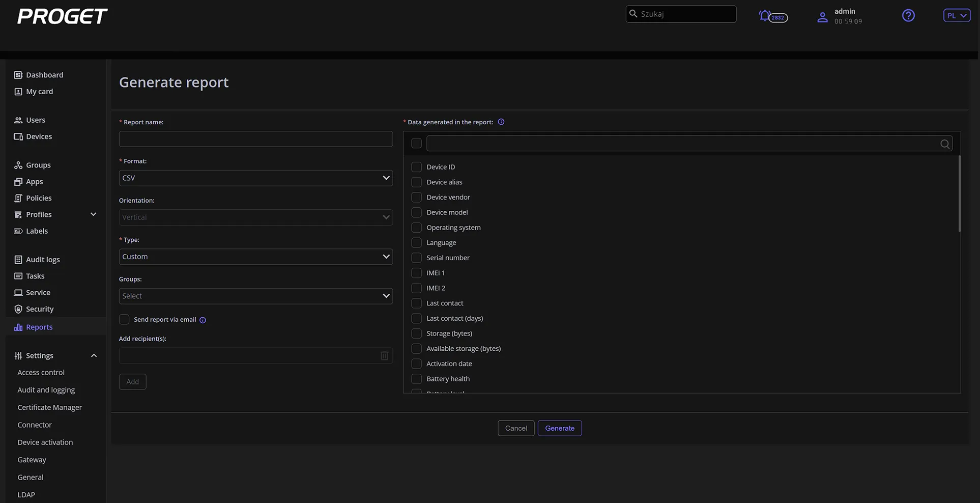The width and height of the screenshot is (980, 503).
Task: Open Audit and logging settings
Action: click(46, 390)
